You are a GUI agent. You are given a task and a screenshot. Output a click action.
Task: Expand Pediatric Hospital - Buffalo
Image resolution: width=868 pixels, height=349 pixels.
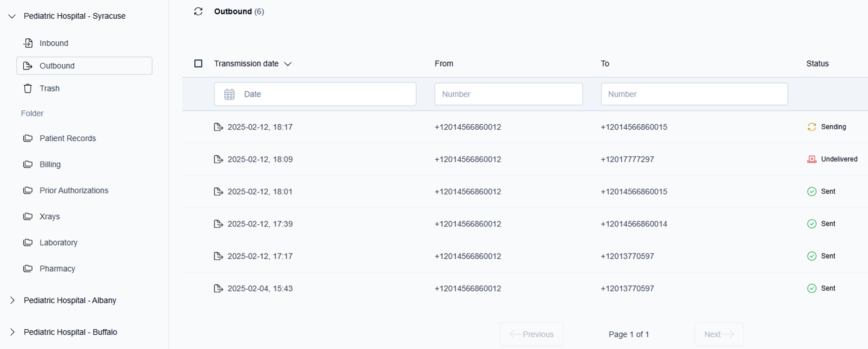[x=12, y=332]
